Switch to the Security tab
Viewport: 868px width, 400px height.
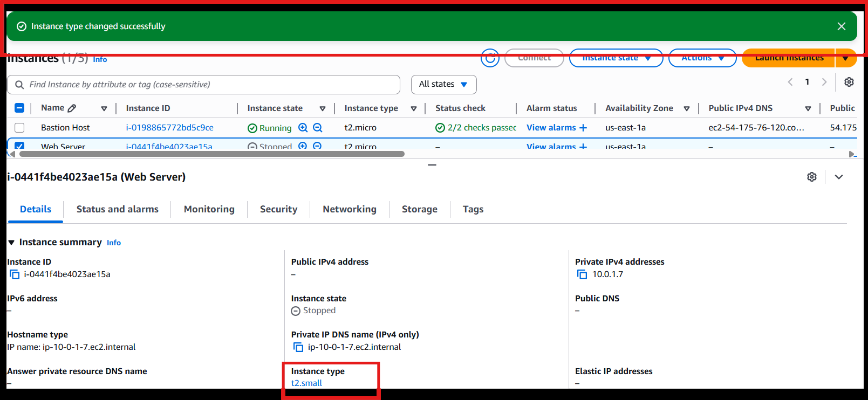click(x=278, y=209)
